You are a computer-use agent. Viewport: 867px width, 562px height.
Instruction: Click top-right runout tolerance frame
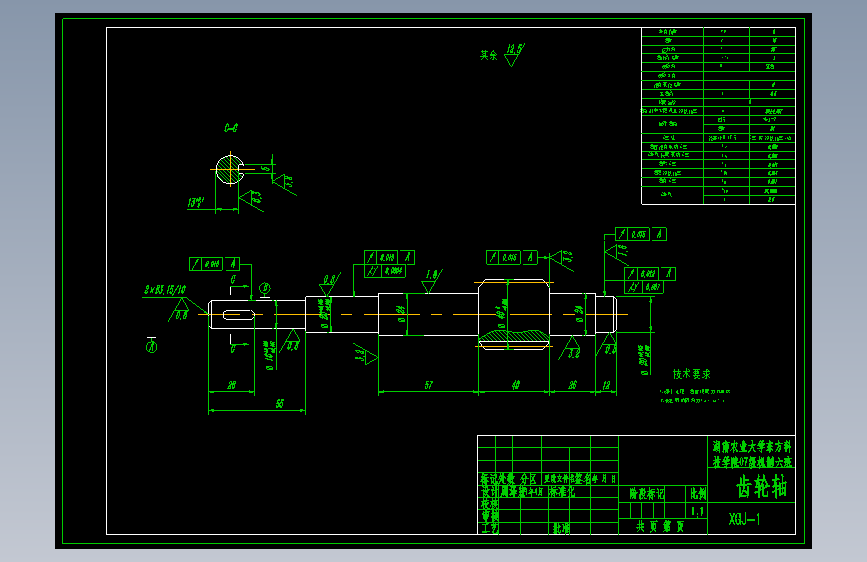click(641, 234)
